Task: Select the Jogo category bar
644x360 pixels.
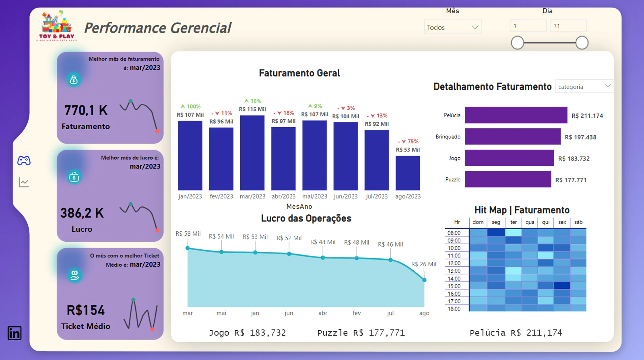Action: click(x=510, y=158)
